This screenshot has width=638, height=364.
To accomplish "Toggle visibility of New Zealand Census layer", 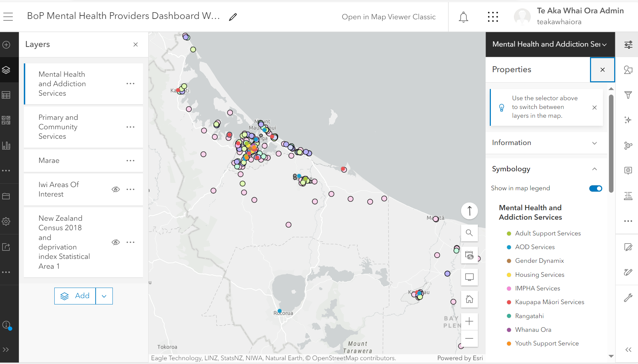I will point(116,242).
